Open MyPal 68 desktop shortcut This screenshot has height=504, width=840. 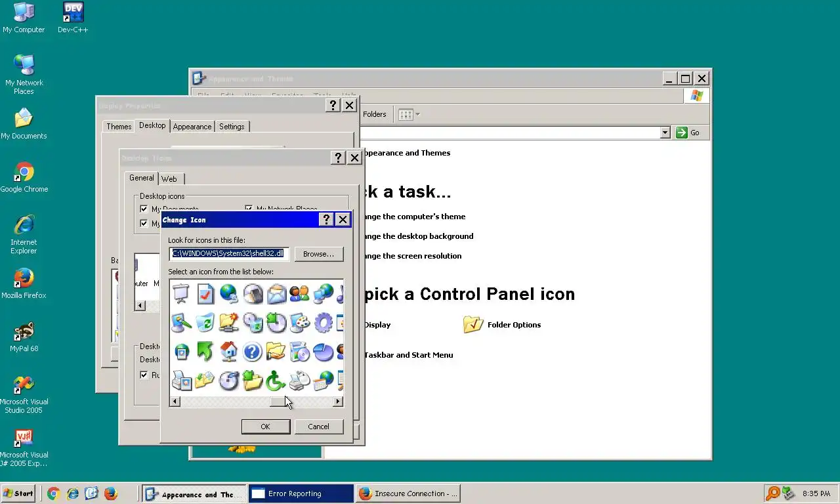click(x=24, y=337)
